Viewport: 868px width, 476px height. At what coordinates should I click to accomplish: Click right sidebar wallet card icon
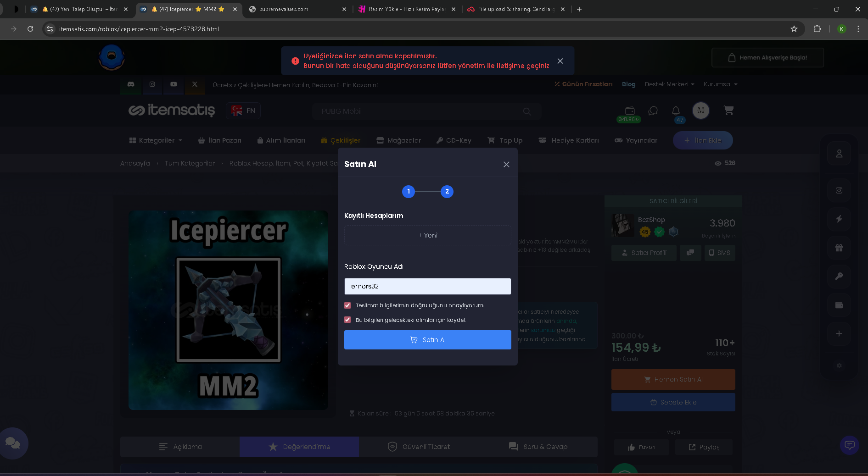click(839, 305)
